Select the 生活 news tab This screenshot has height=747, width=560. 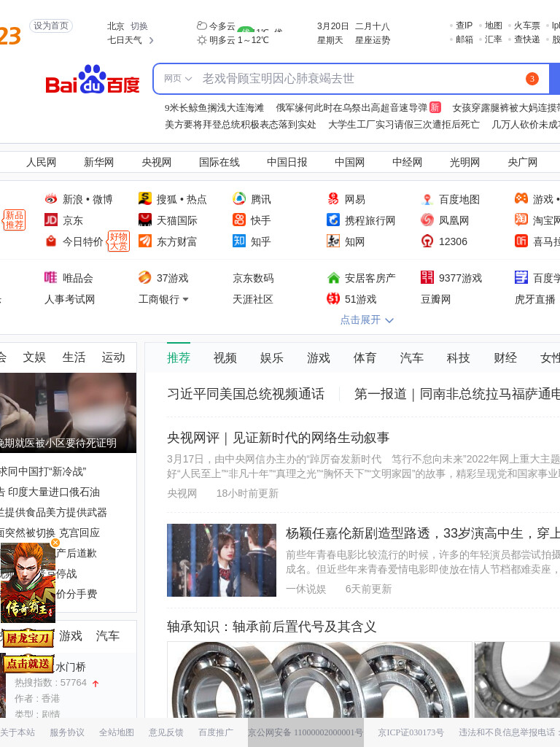[74, 357]
